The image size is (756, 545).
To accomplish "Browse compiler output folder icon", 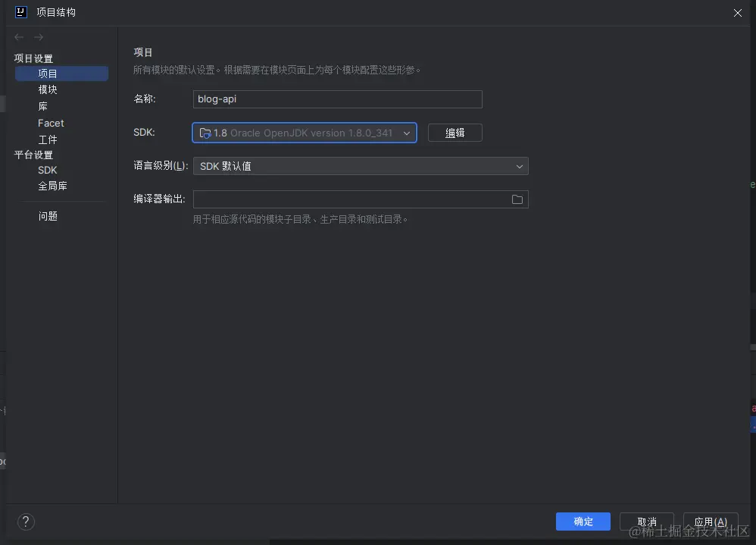I will 517,199.
